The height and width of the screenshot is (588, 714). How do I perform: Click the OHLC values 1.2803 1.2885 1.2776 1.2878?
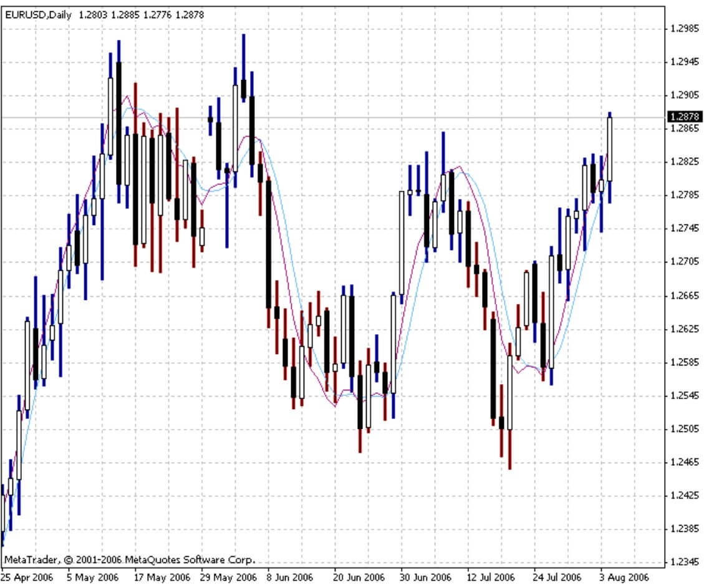[142, 15]
